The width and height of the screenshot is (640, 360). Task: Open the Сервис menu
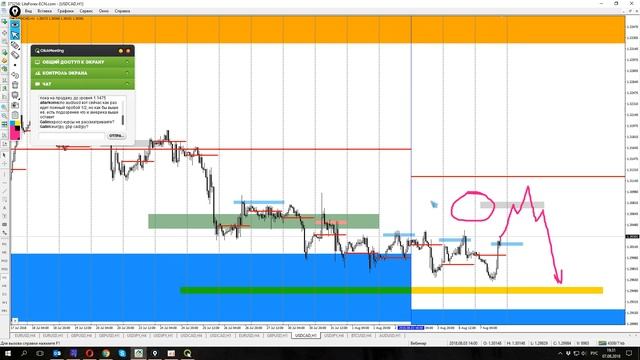tap(86, 11)
